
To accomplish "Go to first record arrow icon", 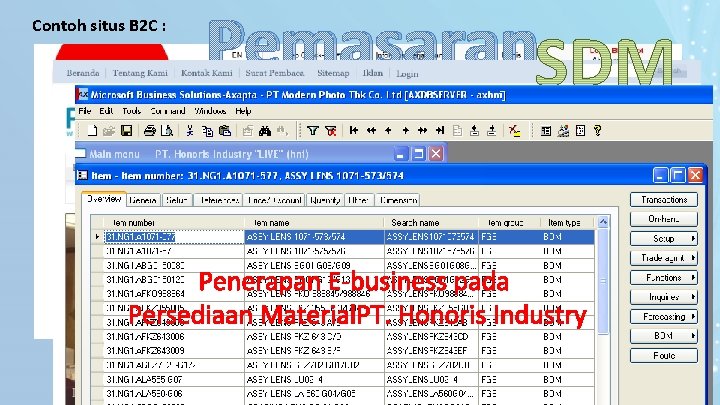I will 354,131.
